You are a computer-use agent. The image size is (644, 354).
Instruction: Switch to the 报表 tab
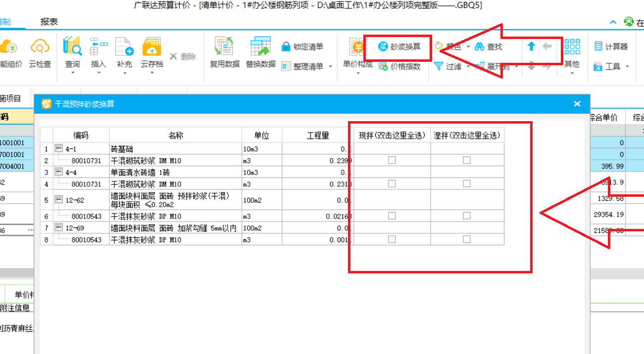point(49,22)
